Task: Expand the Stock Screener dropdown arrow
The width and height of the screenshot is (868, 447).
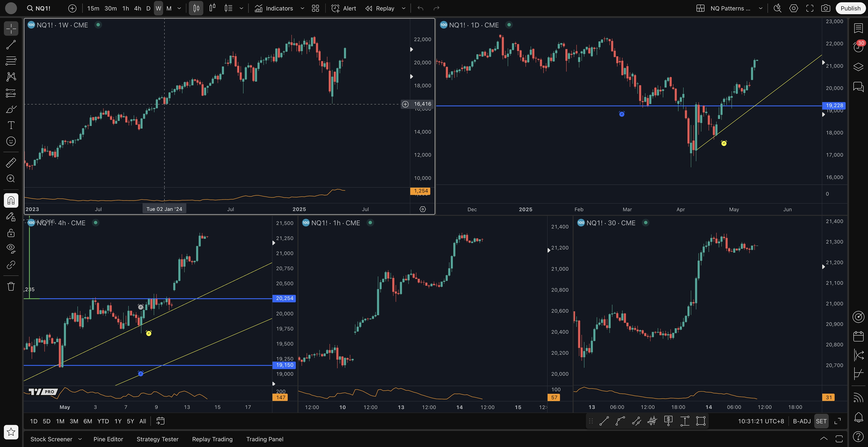Action: tap(80, 439)
